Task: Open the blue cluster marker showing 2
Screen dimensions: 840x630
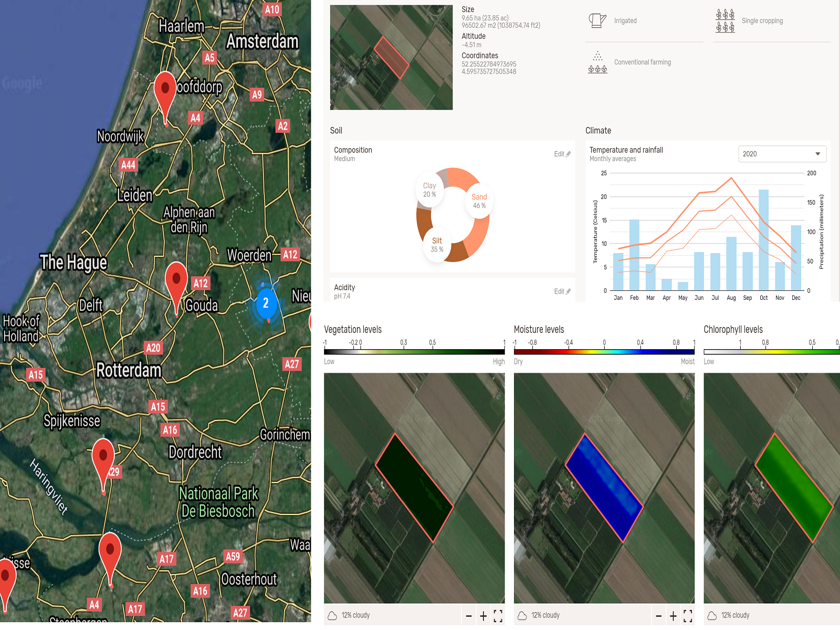Action: coord(266,303)
